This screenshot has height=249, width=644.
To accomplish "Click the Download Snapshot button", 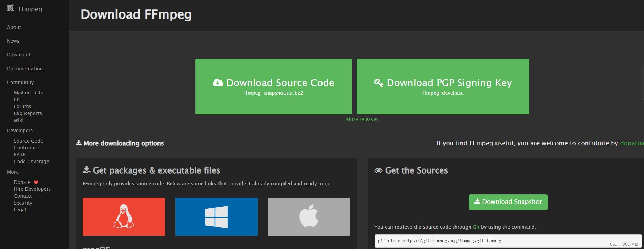I will [x=508, y=202].
